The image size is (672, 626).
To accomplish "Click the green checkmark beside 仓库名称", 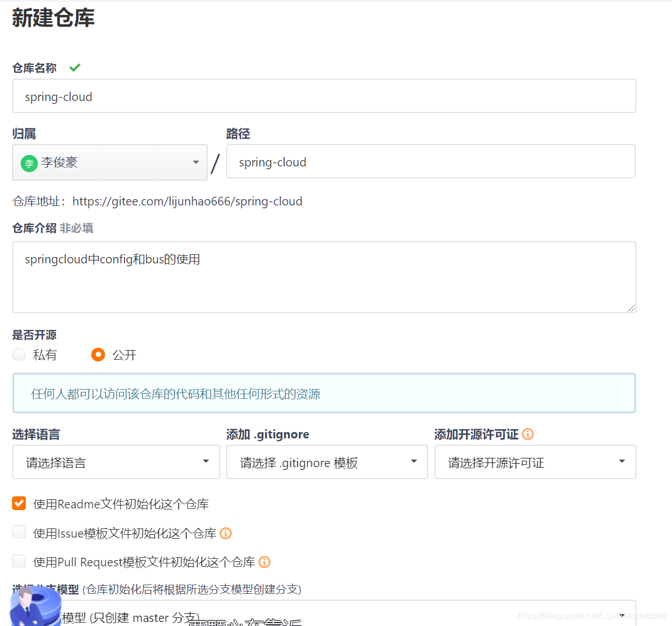I will (75, 67).
